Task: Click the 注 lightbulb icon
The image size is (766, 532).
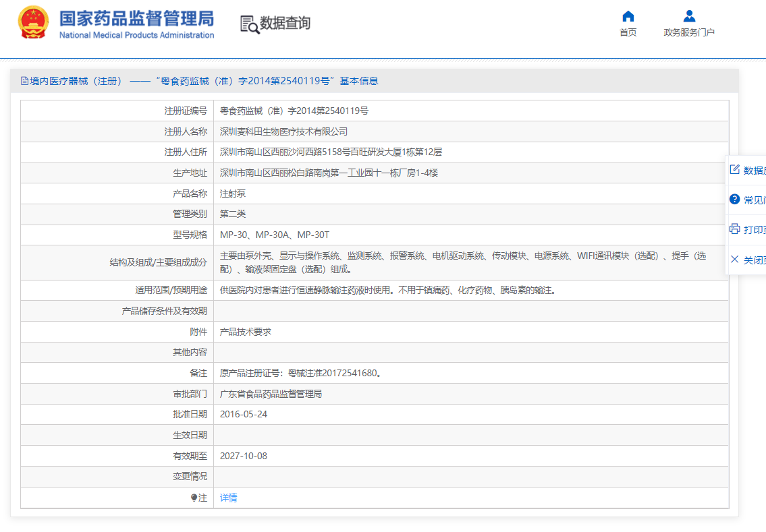Action: coord(194,498)
